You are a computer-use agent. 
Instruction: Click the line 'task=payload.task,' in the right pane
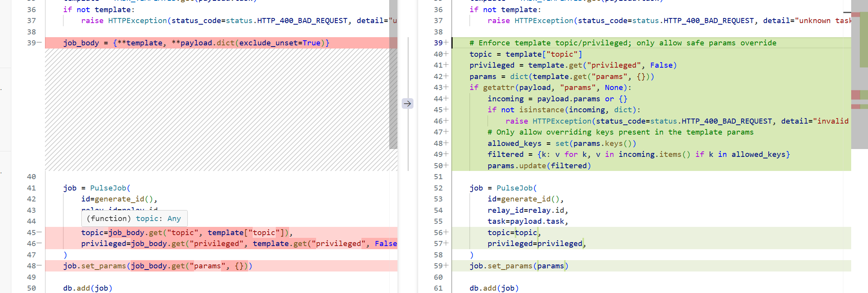528,221
